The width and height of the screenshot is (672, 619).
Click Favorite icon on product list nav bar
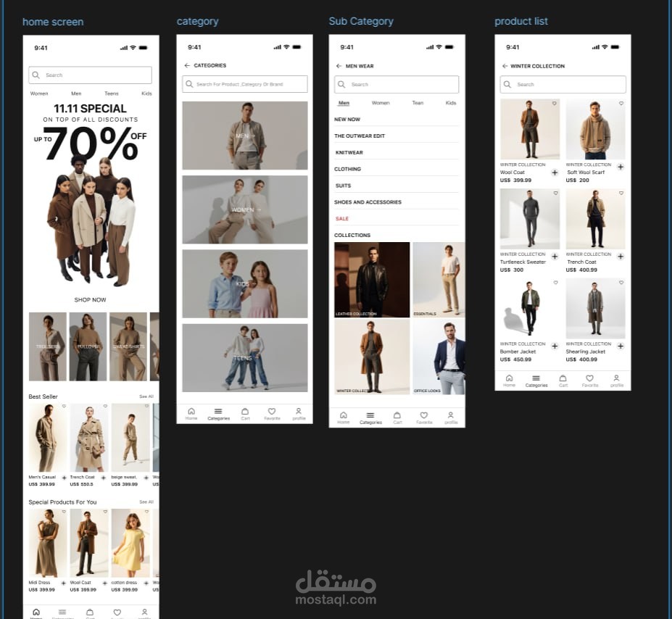pyautogui.click(x=589, y=378)
